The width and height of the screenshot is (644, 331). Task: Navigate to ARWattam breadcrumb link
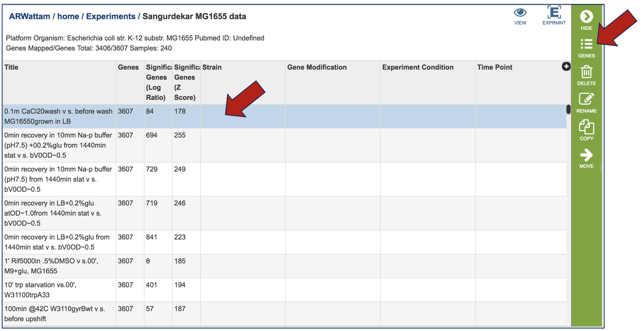[29, 16]
